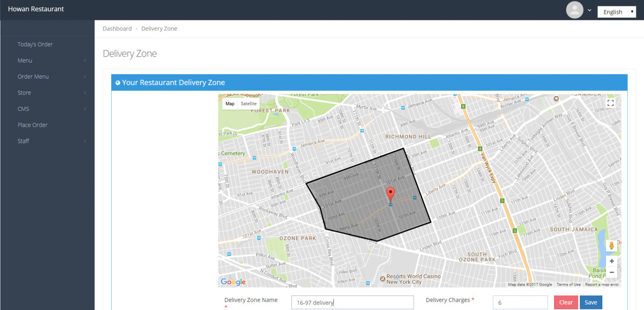Click the panel header globe icon

tap(118, 82)
